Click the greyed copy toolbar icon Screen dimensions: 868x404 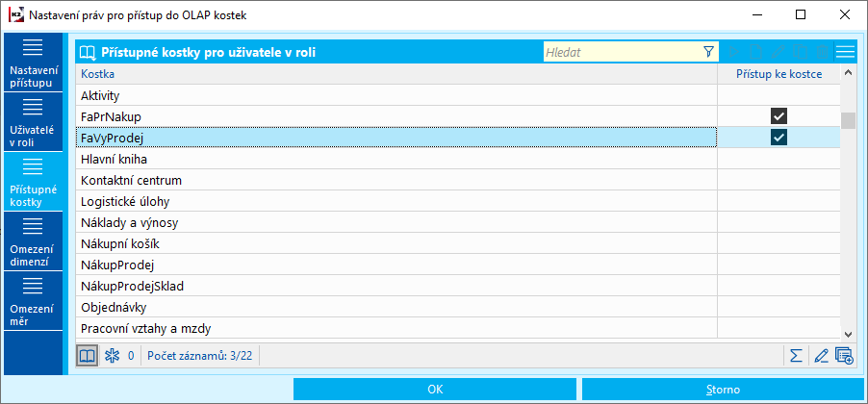click(800, 53)
